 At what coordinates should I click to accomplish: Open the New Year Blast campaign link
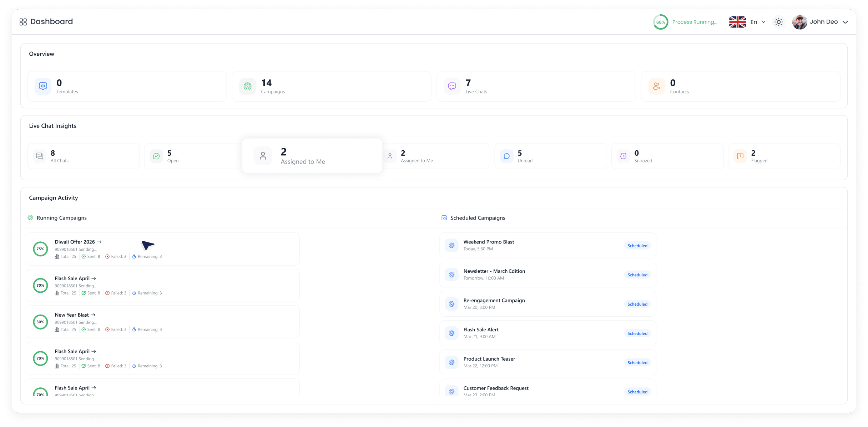pyautogui.click(x=94, y=315)
